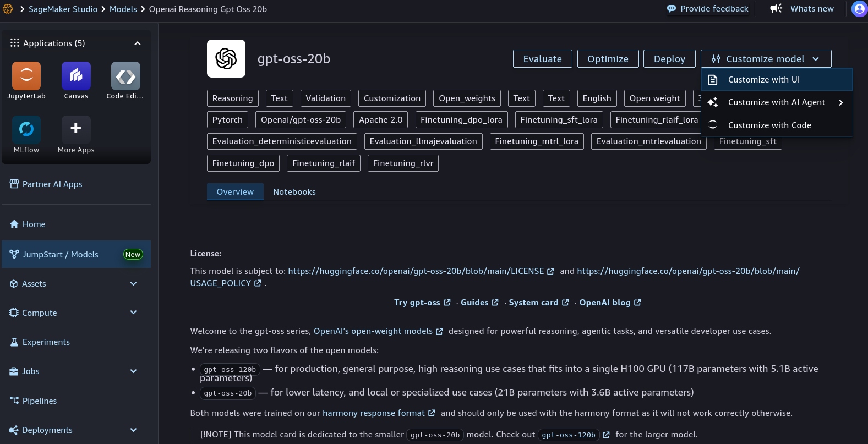Image resolution: width=868 pixels, height=444 pixels.
Task: Click the Pipelines icon in the sidebar
Action: (x=14, y=401)
